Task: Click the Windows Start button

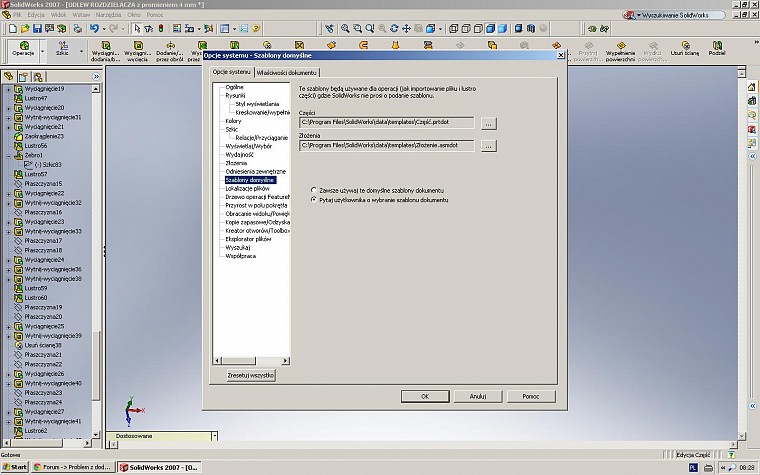Action: coord(15,467)
